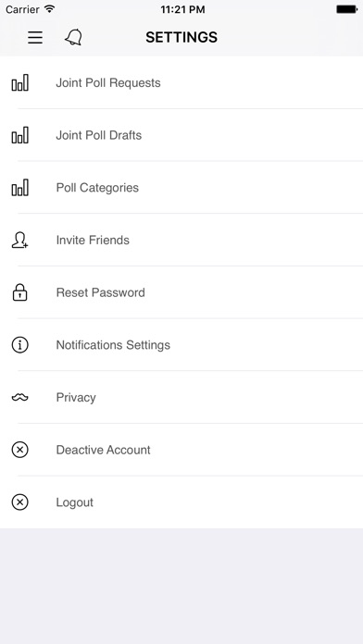The height and width of the screenshot is (644, 363).
Task: Click bar chart icon beside Poll Categories
Action: point(19,188)
